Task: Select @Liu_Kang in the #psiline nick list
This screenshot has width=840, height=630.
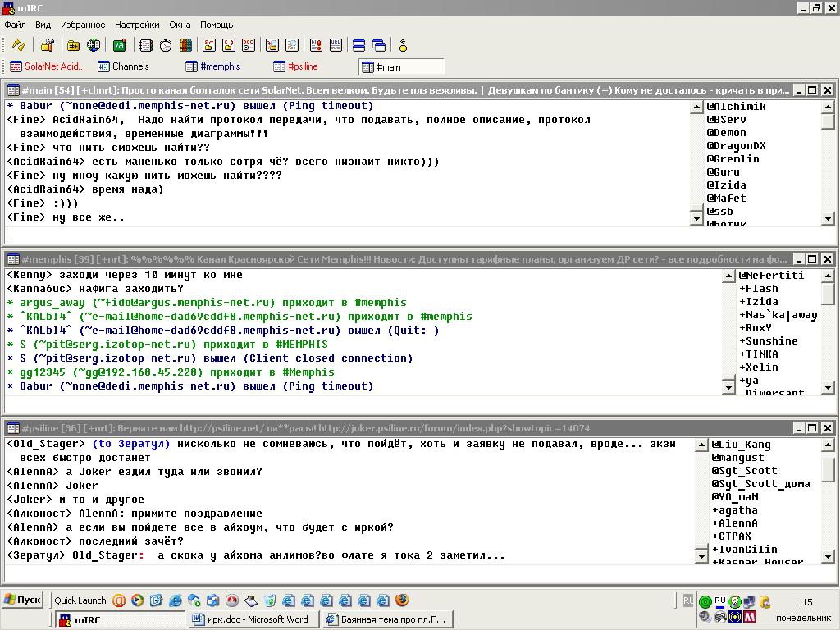Action: (x=741, y=445)
